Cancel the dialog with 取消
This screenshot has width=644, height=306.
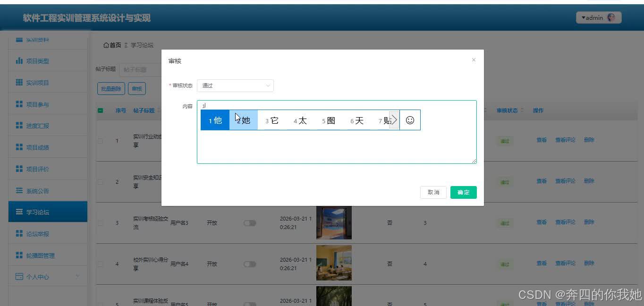433,192
